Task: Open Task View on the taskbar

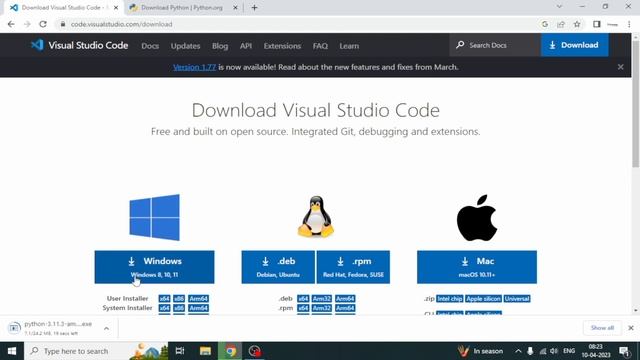Action: [x=180, y=351]
